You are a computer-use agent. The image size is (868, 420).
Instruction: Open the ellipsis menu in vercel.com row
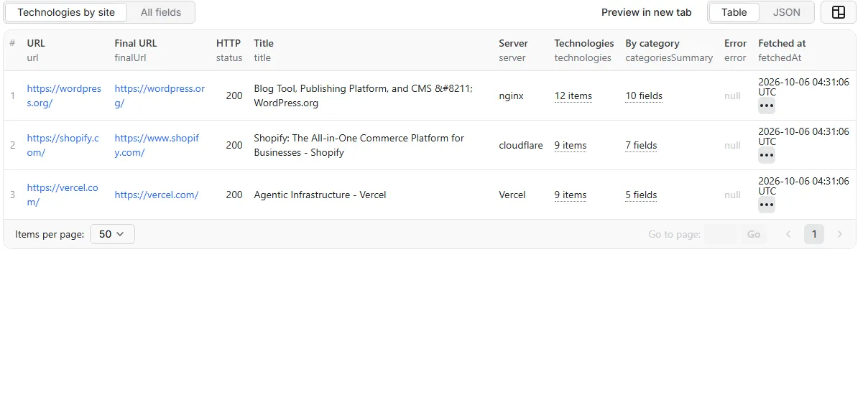click(767, 205)
